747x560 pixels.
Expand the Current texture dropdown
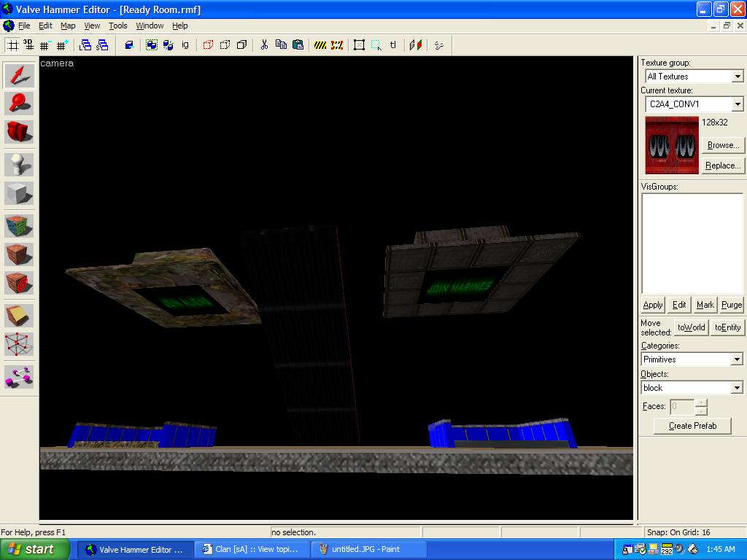pos(737,104)
